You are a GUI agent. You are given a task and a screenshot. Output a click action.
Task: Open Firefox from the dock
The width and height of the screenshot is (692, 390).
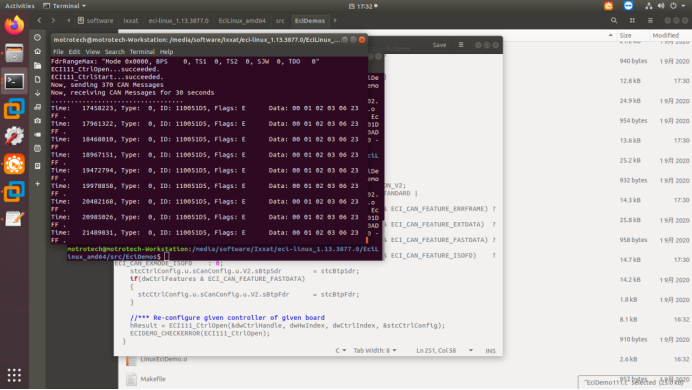coord(14,25)
